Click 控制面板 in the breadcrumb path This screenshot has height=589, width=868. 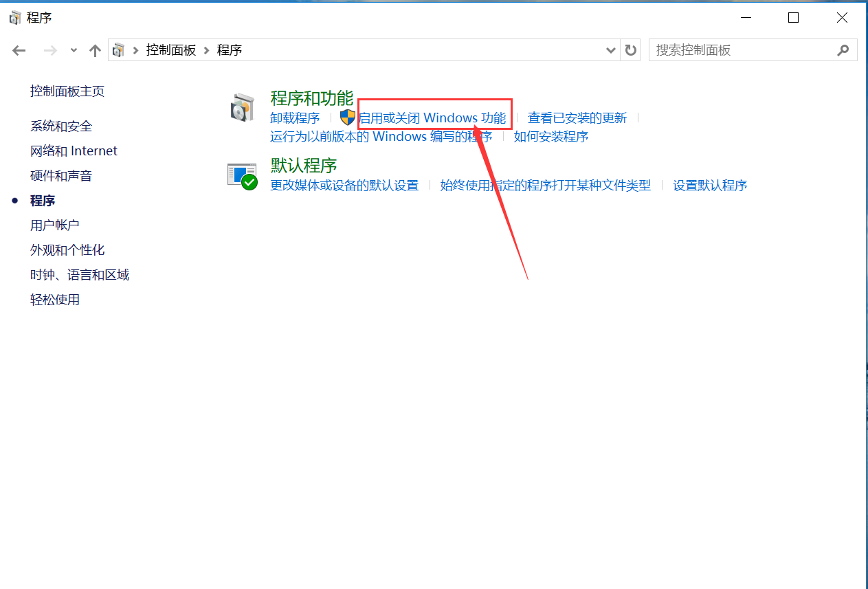[171, 50]
